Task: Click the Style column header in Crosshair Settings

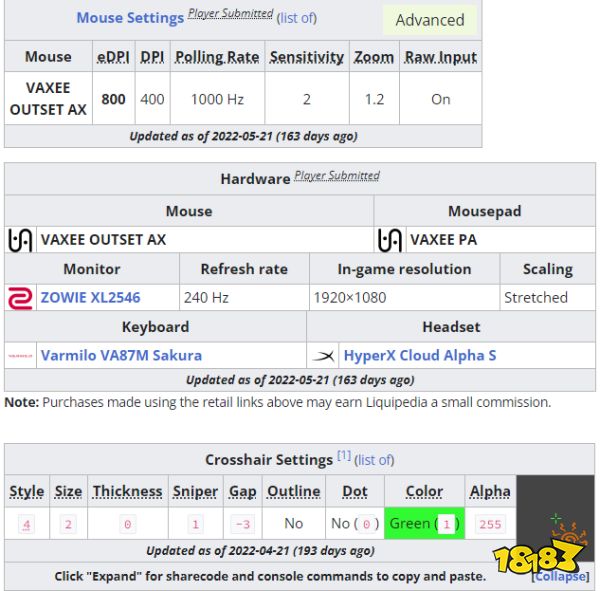Action: 27,491
